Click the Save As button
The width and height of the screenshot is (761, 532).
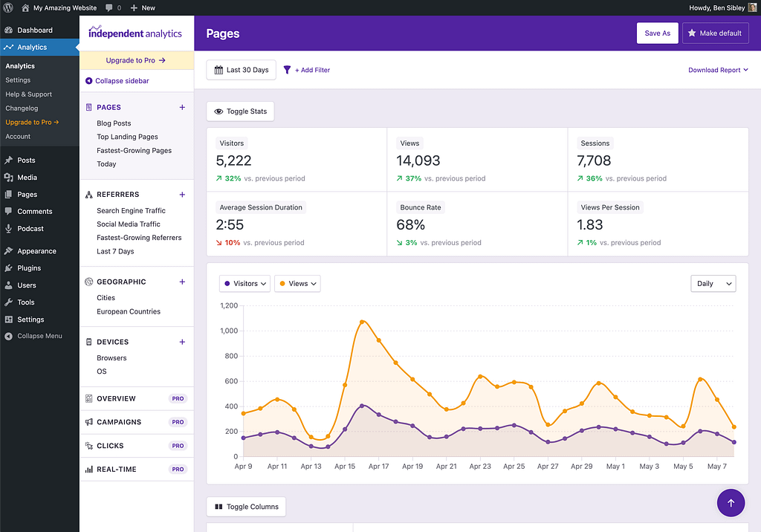coord(657,33)
